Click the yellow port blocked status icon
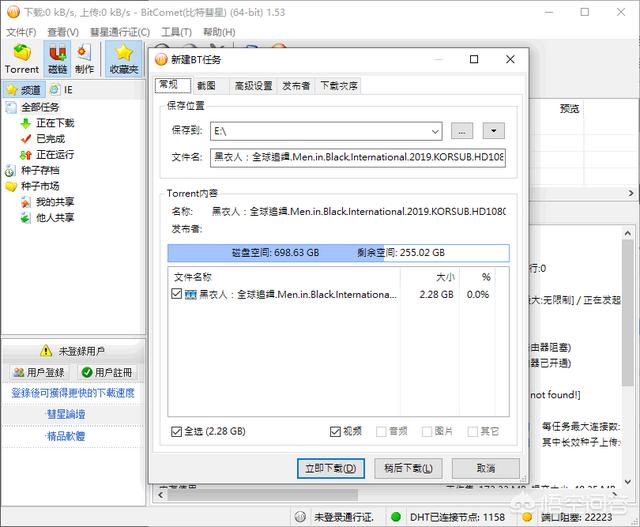The width and height of the screenshot is (640, 527). 527,517
